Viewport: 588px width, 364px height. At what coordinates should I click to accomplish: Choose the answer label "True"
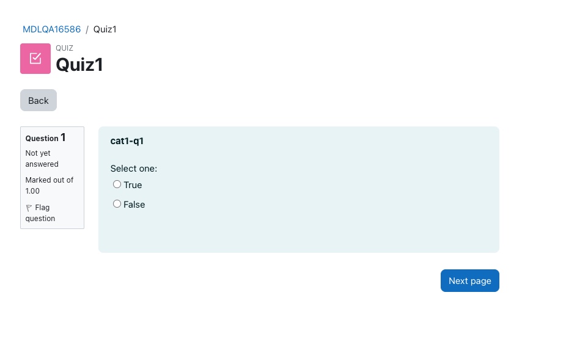133,185
